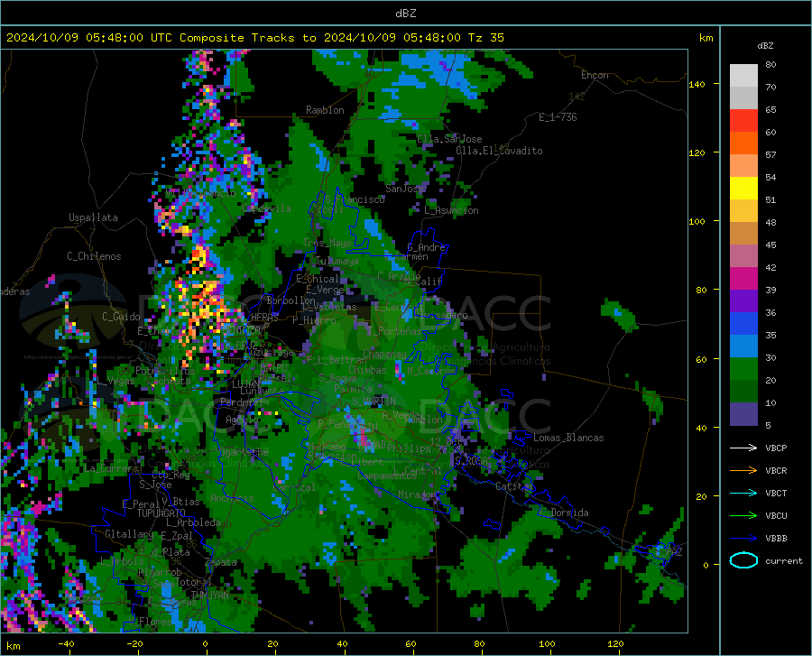
Task: Click the 'current' legend label
Action: [x=784, y=560]
